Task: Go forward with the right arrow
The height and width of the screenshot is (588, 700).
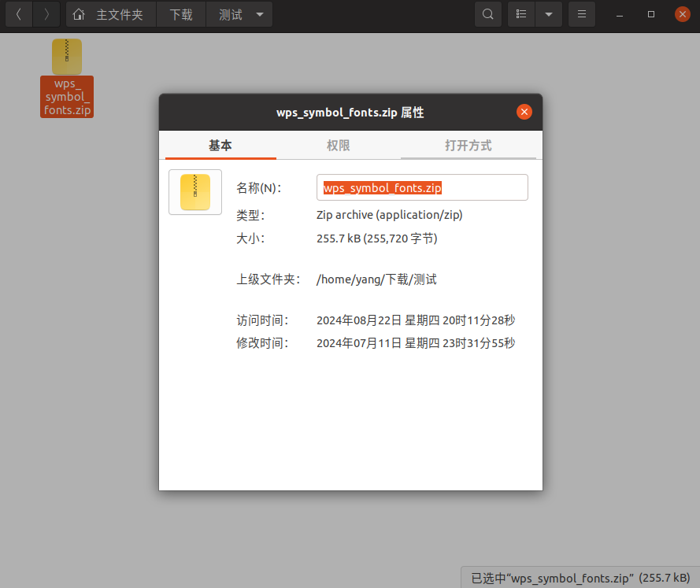Action: click(46, 14)
